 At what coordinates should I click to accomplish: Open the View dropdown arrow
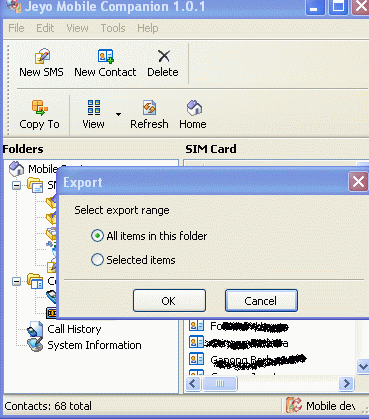118,114
